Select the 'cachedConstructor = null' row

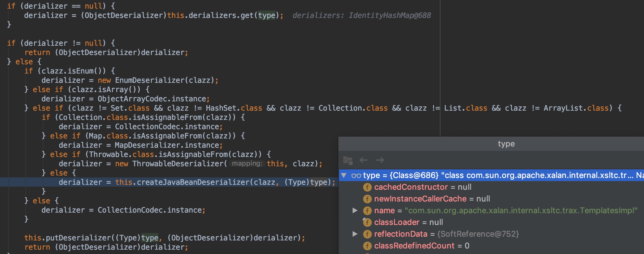tap(492, 187)
